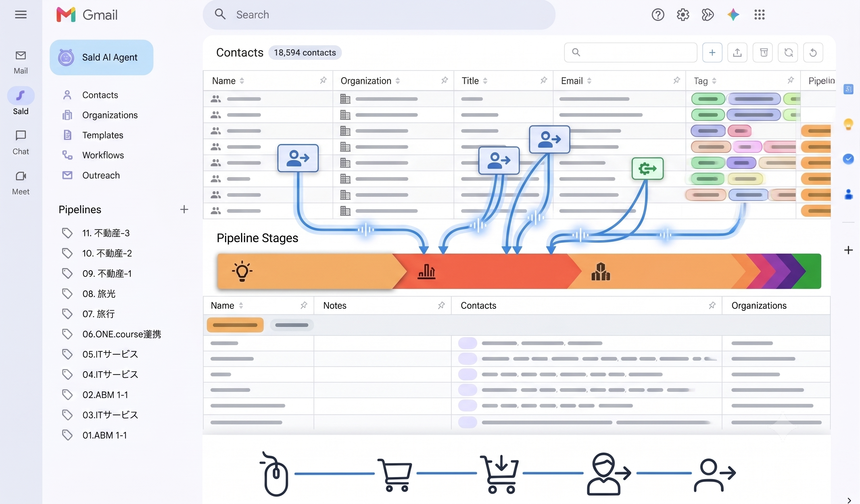860x504 pixels.
Task: Sort contacts by Tag column
Action: pos(714,81)
